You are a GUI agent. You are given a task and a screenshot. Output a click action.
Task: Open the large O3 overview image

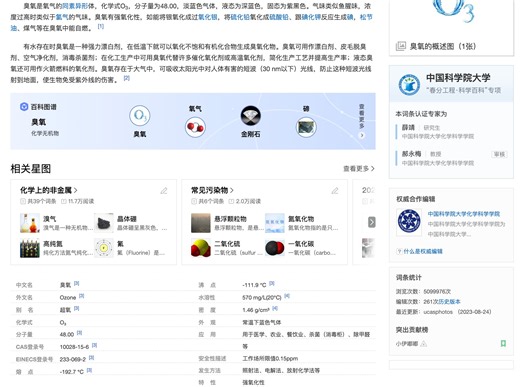pos(454,11)
